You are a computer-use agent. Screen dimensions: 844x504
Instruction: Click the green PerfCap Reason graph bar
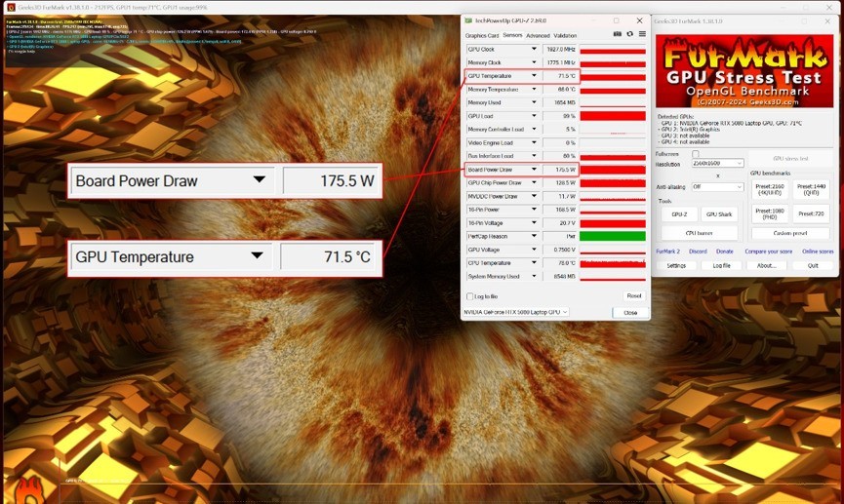click(613, 236)
